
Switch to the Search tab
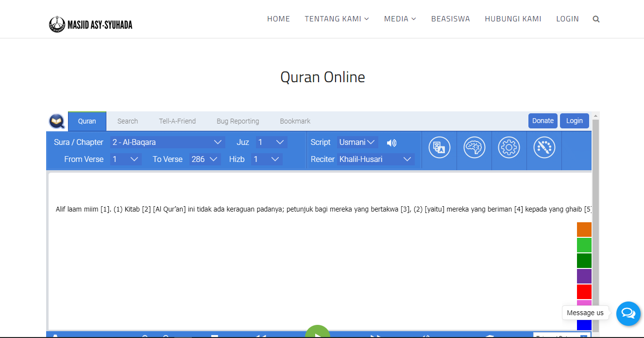[x=128, y=121]
